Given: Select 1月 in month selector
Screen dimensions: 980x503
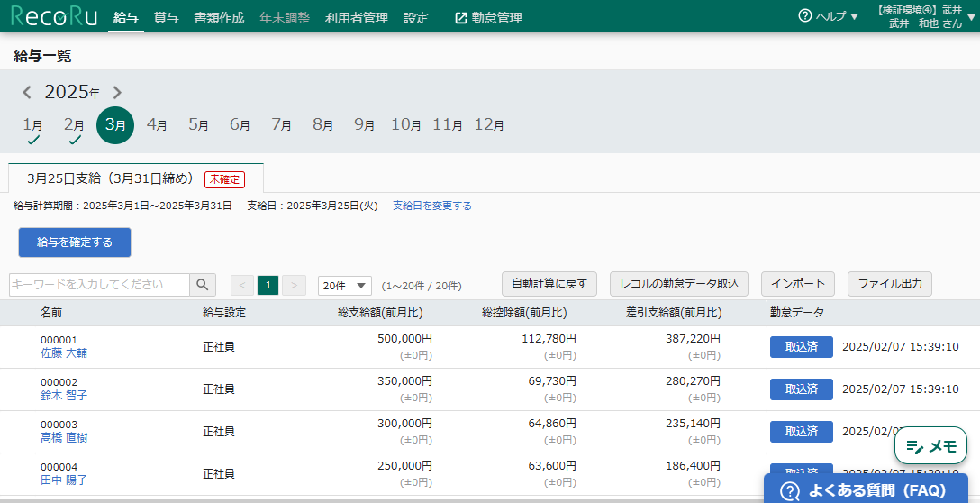Looking at the screenshot, I should [33, 125].
